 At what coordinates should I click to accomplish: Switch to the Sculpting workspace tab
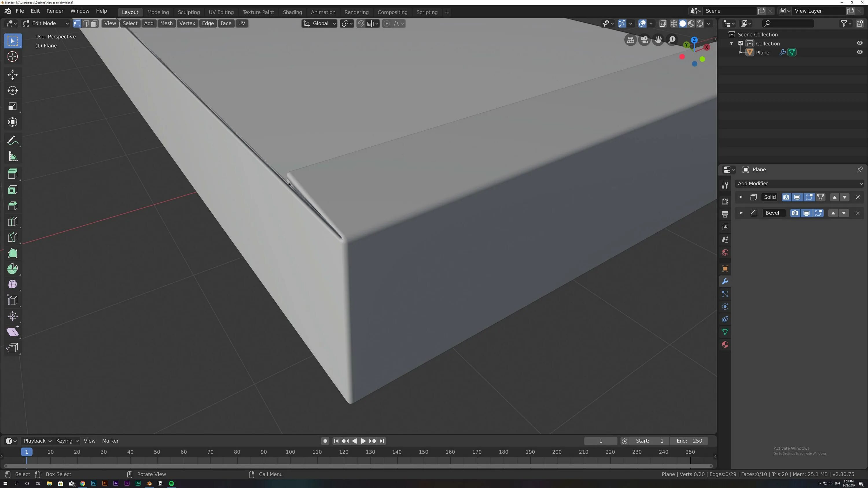point(189,12)
